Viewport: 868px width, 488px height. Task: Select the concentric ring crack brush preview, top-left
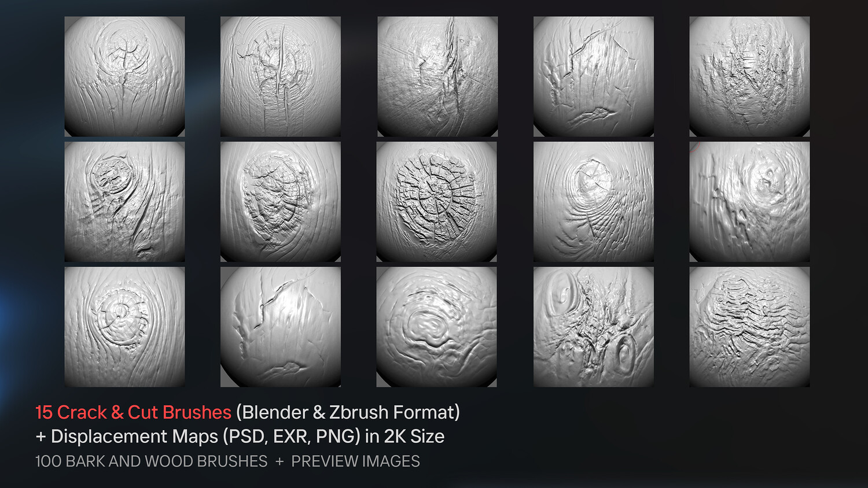click(x=124, y=76)
